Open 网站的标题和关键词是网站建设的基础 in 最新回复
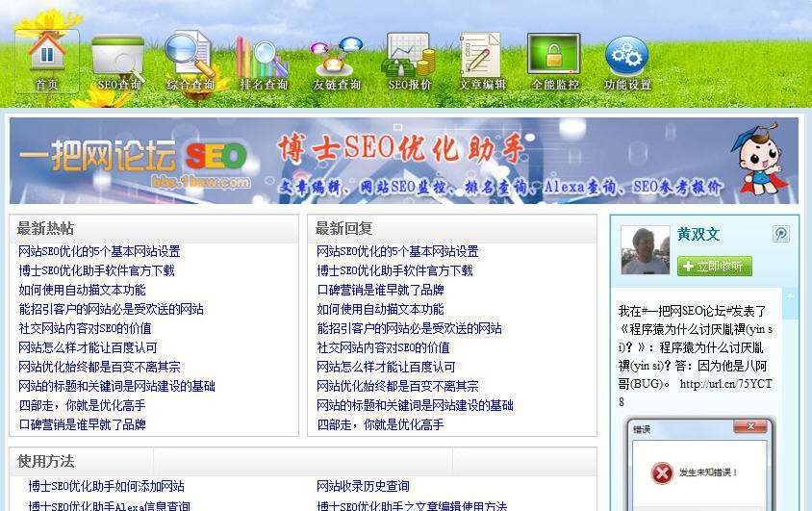The width and height of the screenshot is (812, 511). (x=415, y=405)
